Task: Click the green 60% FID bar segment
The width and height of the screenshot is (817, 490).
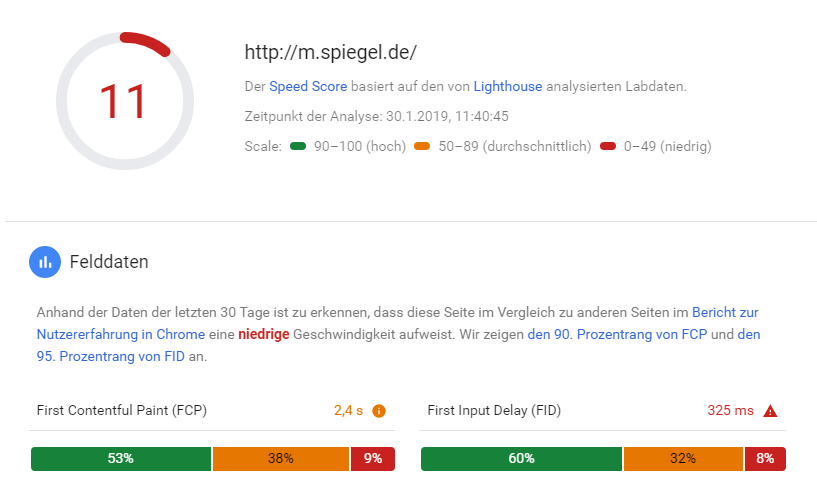Action: click(x=521, y=459)
